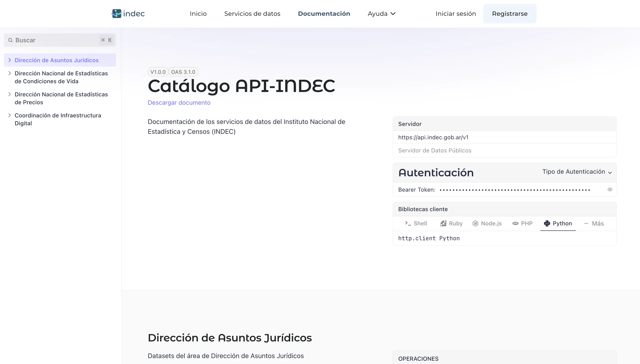
Task: Click the Autenticación heading
Action: pos(436,173)
